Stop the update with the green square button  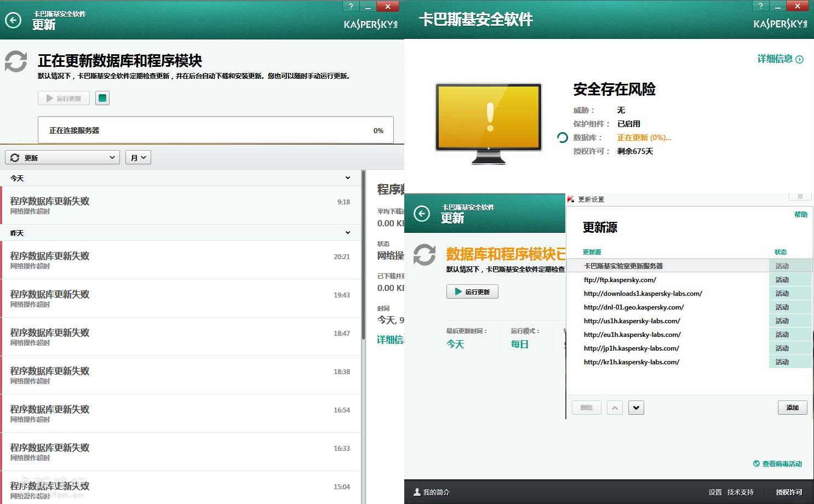tap(102, 98)
